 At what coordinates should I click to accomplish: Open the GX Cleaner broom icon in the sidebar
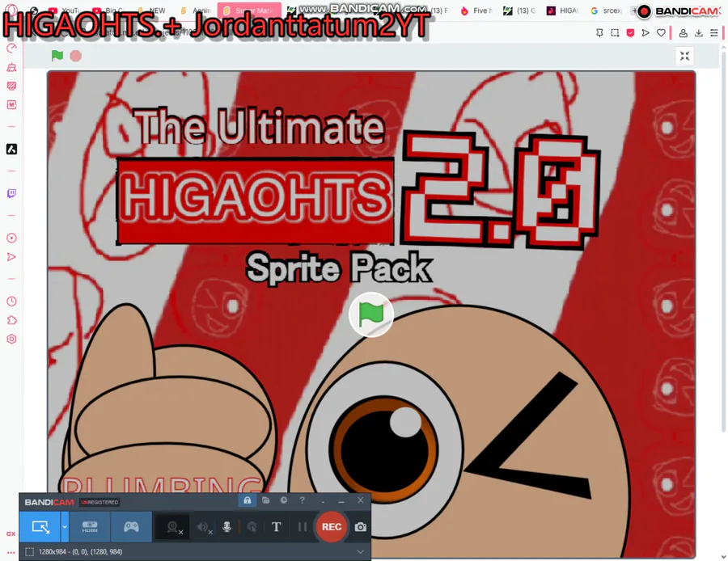coord(11,67)
